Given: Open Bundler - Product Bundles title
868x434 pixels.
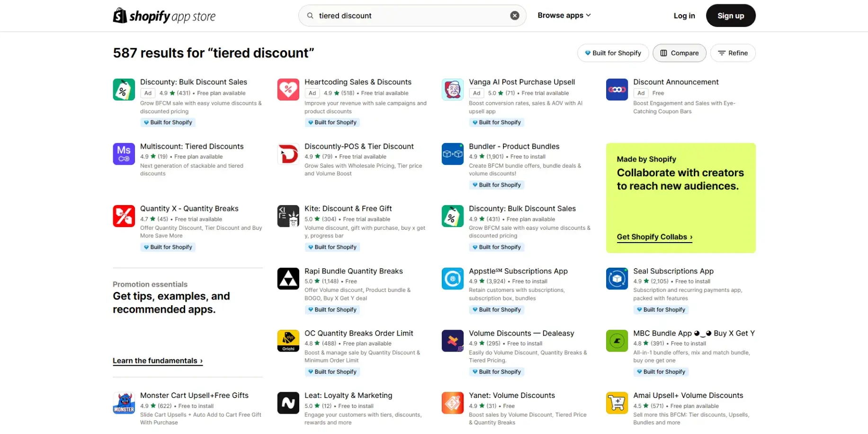Looking at the screenshot, I should click(514, 146).
